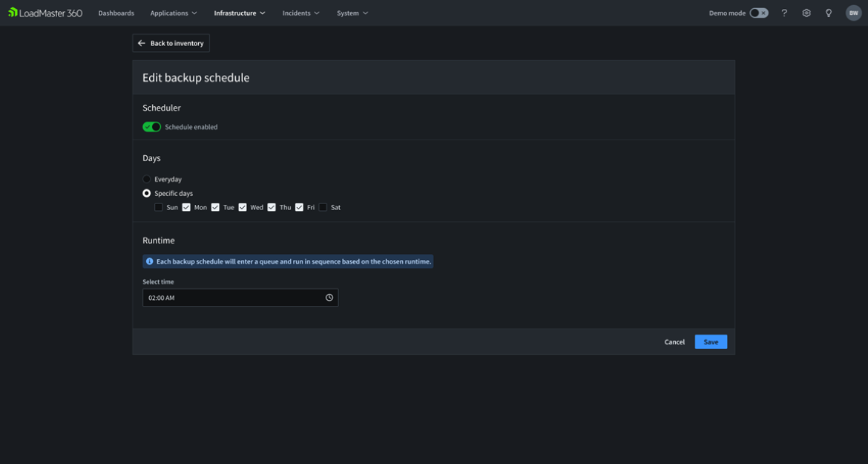Go to Dashboards in the navbar
Viewport: 868px width, 464px height.
tap(116, 13)
